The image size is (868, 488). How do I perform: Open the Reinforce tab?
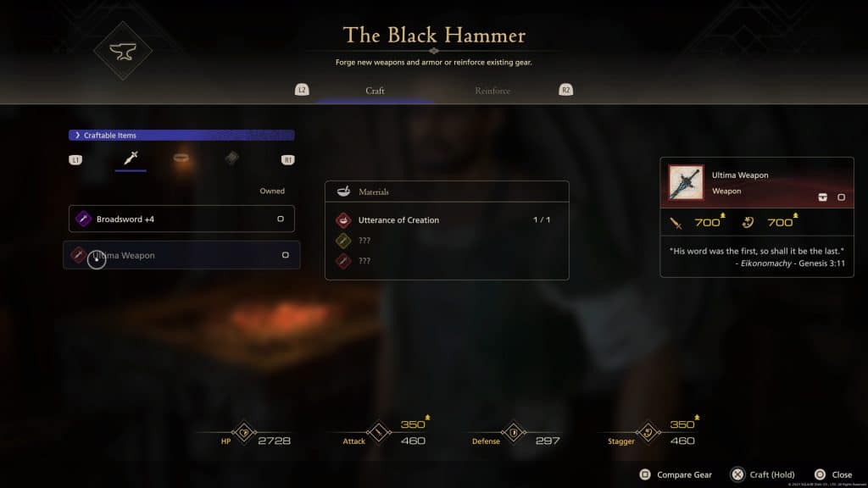pyautogui.click(x=492, y=91)
